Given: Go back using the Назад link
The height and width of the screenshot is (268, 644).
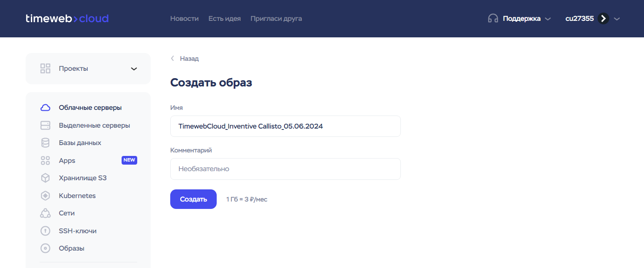Looking at the screenshot, I should pos(189,59).
